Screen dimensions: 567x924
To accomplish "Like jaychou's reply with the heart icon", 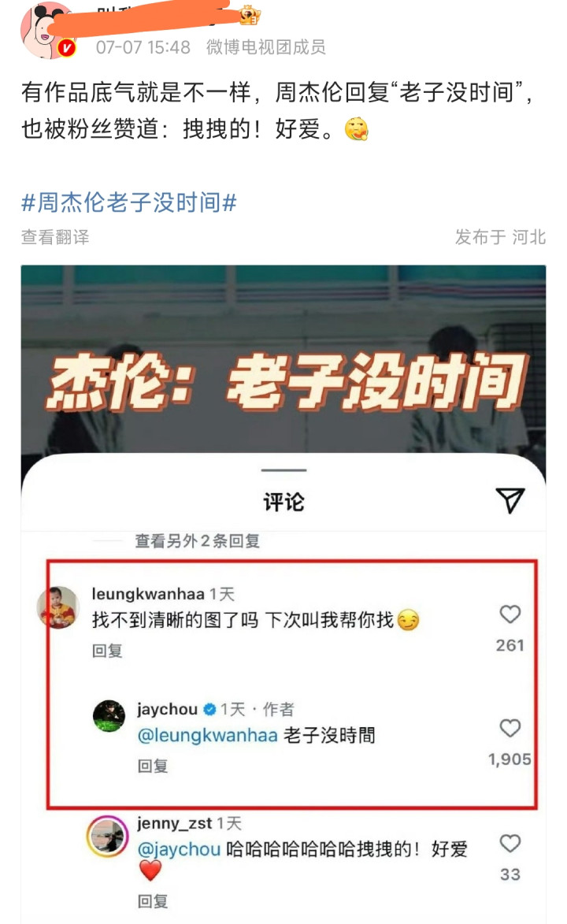I will click(x=510, y=729).
